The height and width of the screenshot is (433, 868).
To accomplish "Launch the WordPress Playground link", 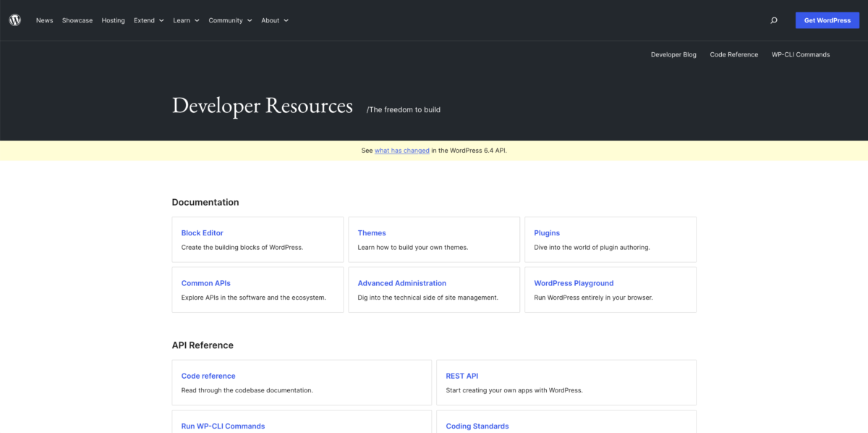I will click(574, 283).
